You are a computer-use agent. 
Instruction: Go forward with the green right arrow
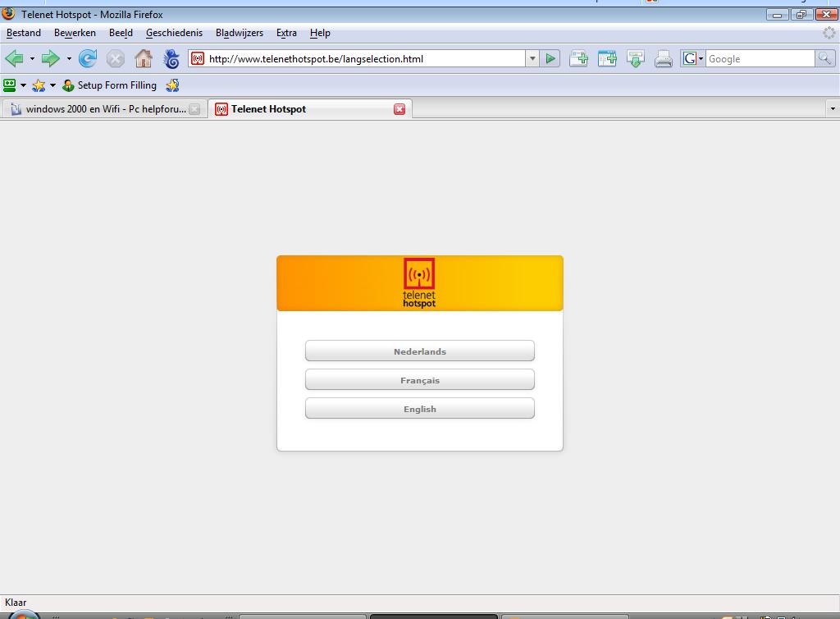coord(50,58)
